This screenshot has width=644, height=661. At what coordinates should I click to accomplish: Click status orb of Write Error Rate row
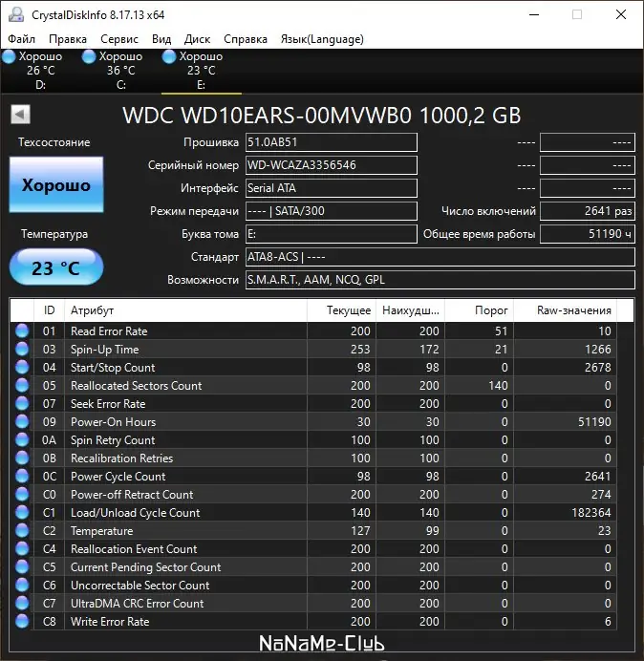click(22, 621)
